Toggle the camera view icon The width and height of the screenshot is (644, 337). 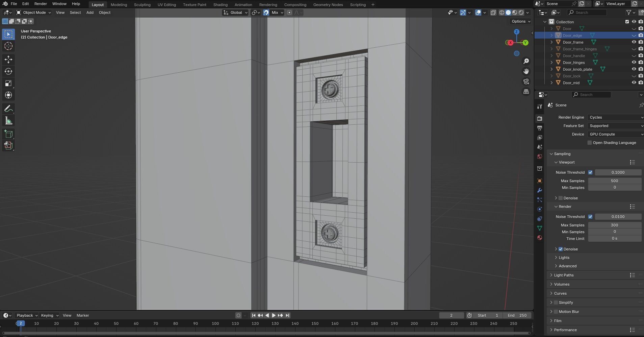[526, 81]
